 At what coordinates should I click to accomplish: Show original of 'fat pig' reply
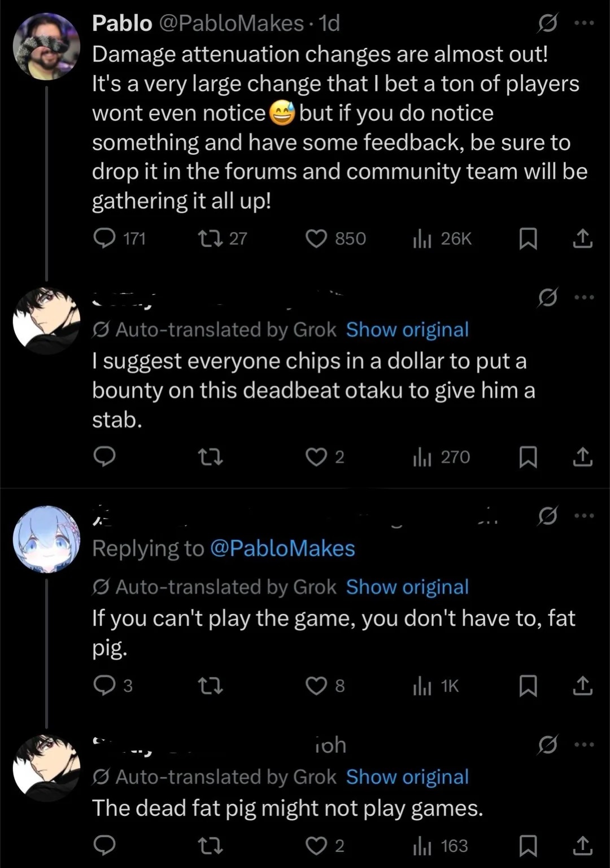click(407, 587)
